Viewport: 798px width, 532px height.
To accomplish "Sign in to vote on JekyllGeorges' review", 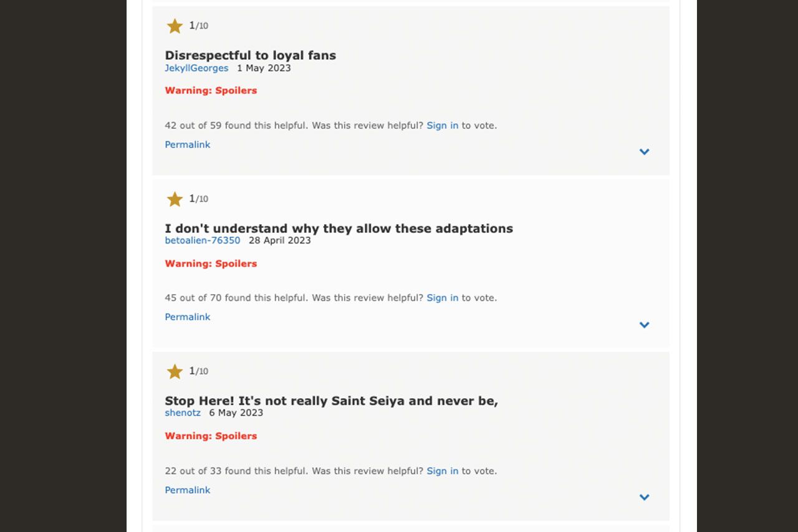I will pos(442,125).
